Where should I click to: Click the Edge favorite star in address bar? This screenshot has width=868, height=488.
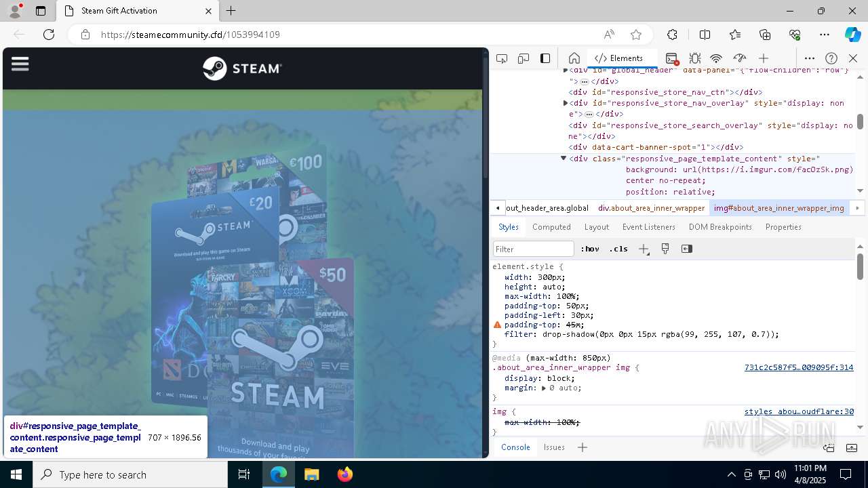click(x=635, y=35)
